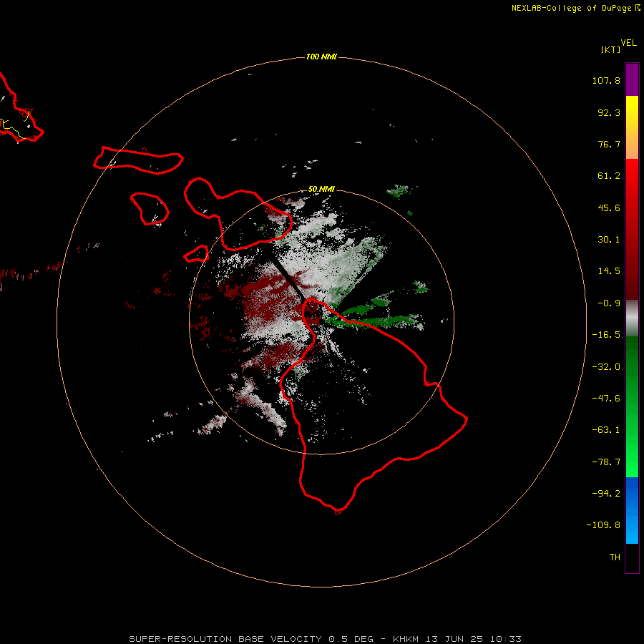
Task: Click the 13 JUN 25 date stamp
Action: (x=454, y=639)
